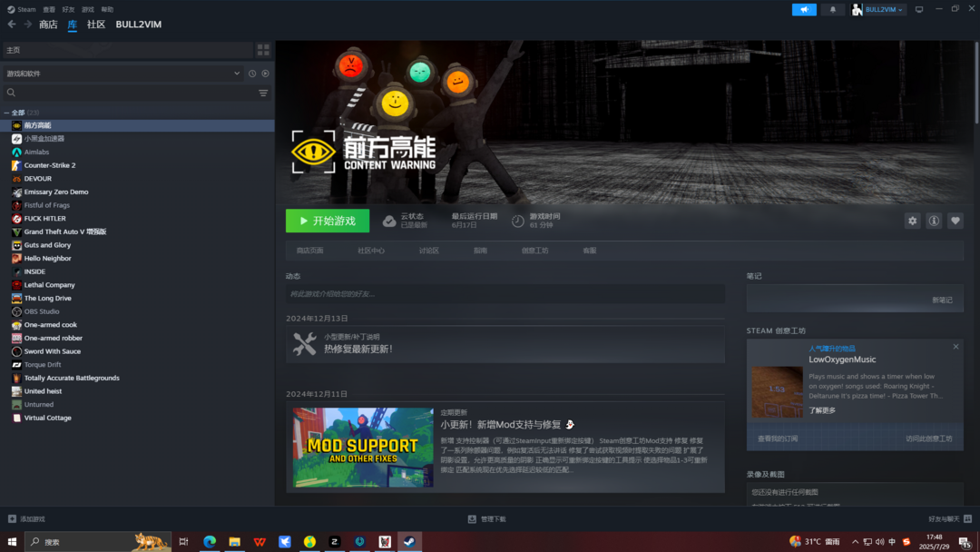Open LowOxygenMusic workshop thumbnail
980x552 pixels.
click(777, 392)
